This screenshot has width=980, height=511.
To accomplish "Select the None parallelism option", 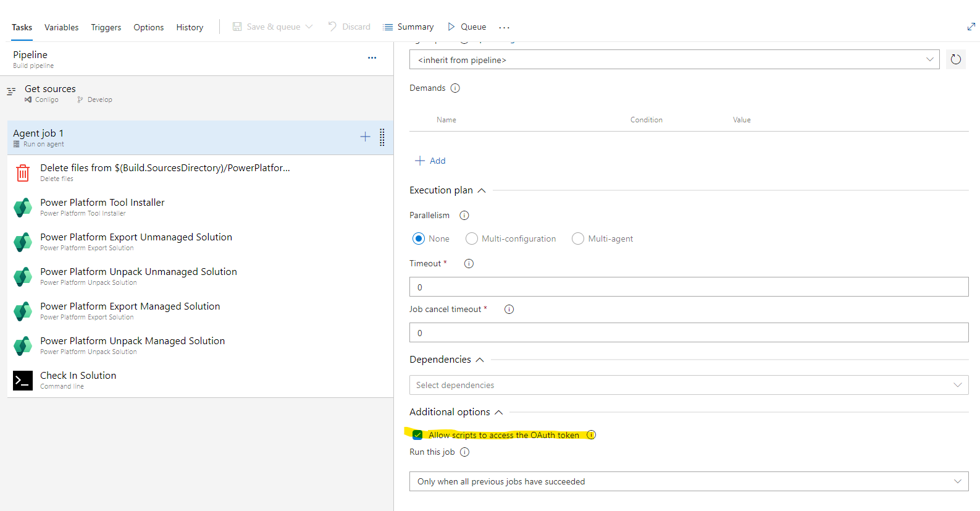I will (x=419, y=239).
